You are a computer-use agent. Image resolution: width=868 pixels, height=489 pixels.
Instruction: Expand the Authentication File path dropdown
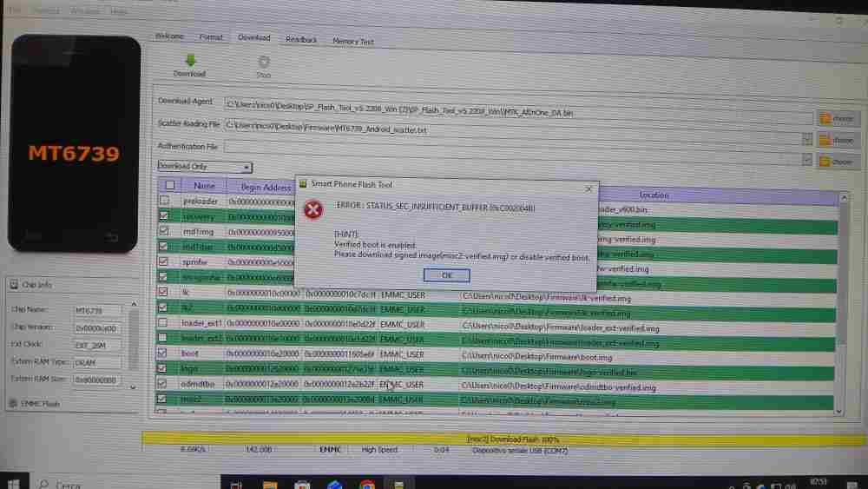[806, 160]
